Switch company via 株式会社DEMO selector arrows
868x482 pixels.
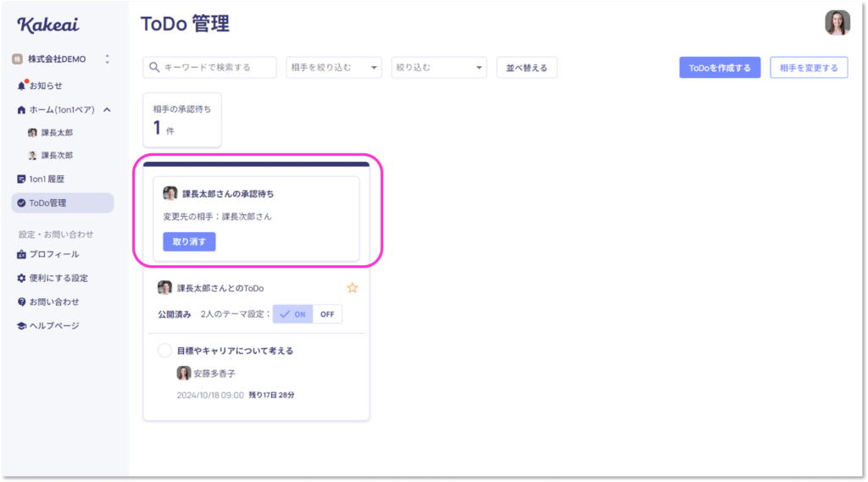pyautogui.click(x=108, y=58)
